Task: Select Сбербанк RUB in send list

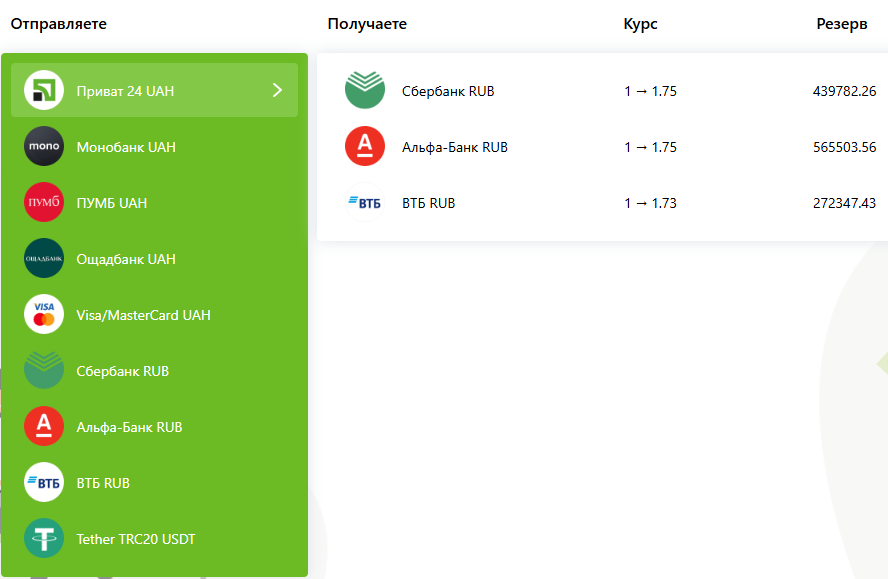Action: pyautogui.click(x=154, y=371)
